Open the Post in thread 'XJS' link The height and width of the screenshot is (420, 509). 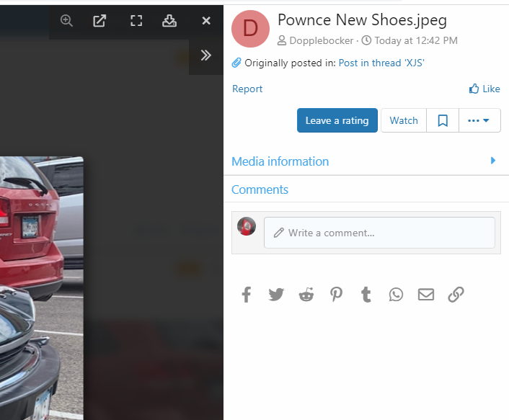[x=381, y=63]
